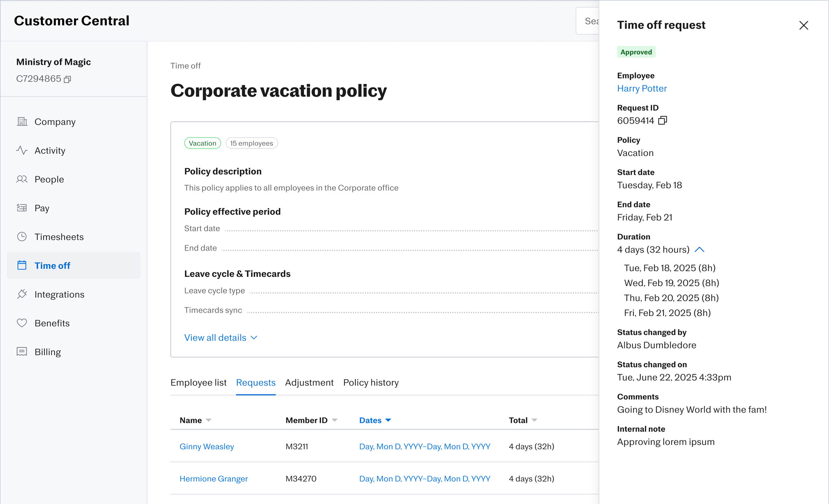The height and width of the screenshot is (504, 829).
Task: Open Activity in sidebar menu
Action: [x=74, y=150]
